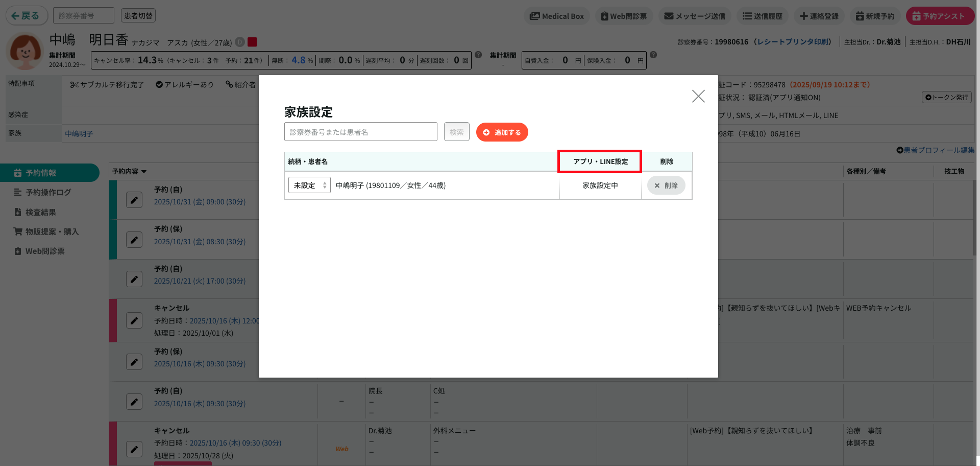Click the 戻る back arrow button
This screenshot has width=980, height=466.
[26, 16]
